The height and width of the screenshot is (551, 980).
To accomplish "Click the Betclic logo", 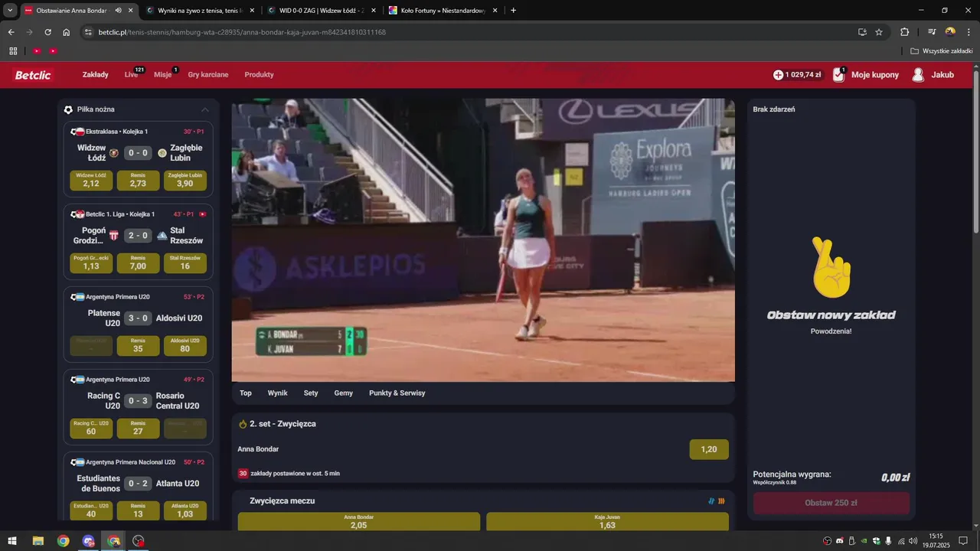I will (33, 75).
